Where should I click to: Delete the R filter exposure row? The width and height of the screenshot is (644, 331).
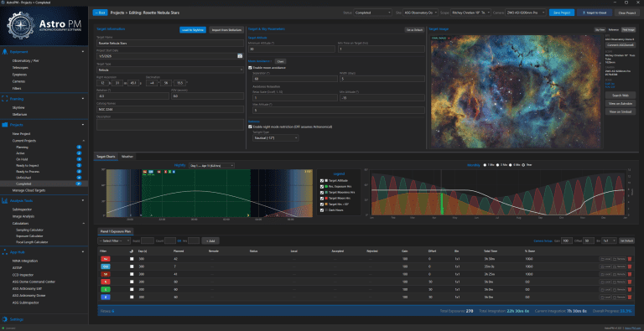(x=630, y=282)
